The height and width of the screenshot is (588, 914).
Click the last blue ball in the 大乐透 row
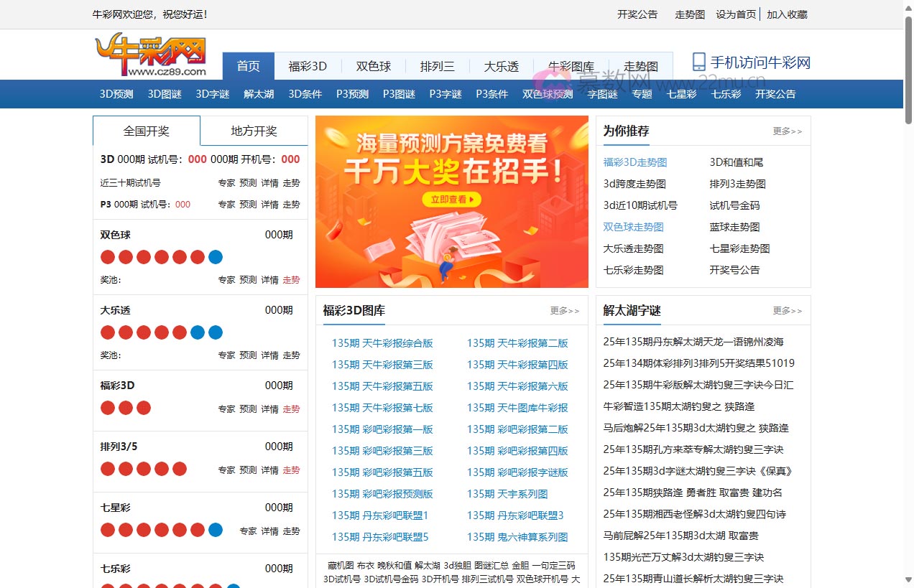[x=215, y=332]
